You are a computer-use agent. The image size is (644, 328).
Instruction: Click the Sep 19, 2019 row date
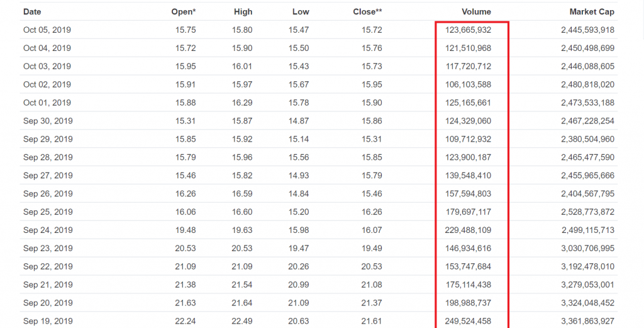click(x=48, y=321)
